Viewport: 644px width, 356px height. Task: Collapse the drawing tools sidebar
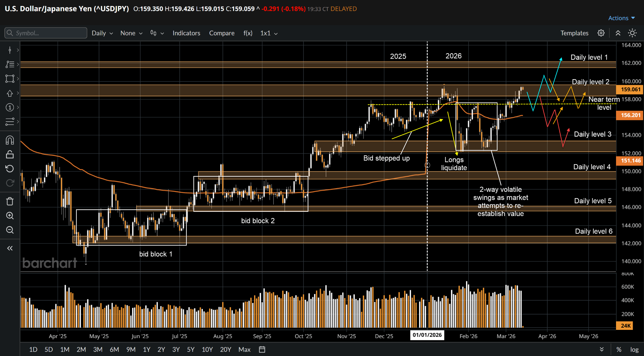pyautogui.click(x=10, y=248)
